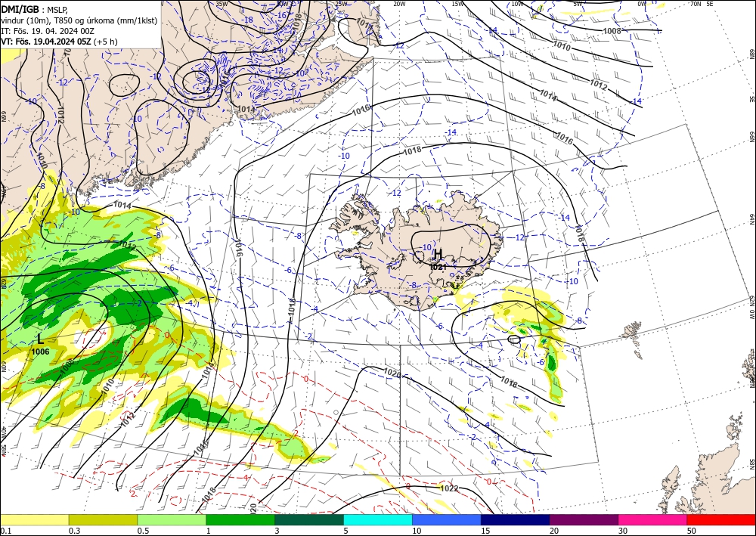Click the olive 0.3–0.5 precipitation legend swatch
Screen dimensions: 756x536
pos(103,519)
